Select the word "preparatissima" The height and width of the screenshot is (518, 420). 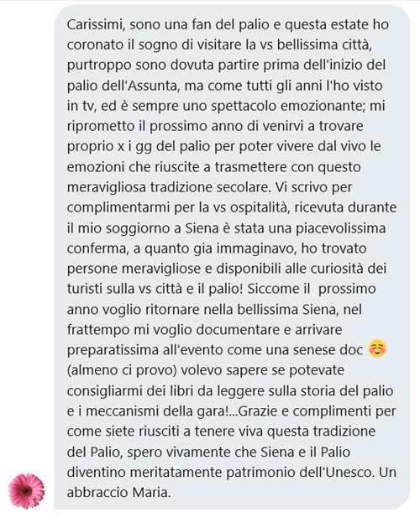coord(113,350)
